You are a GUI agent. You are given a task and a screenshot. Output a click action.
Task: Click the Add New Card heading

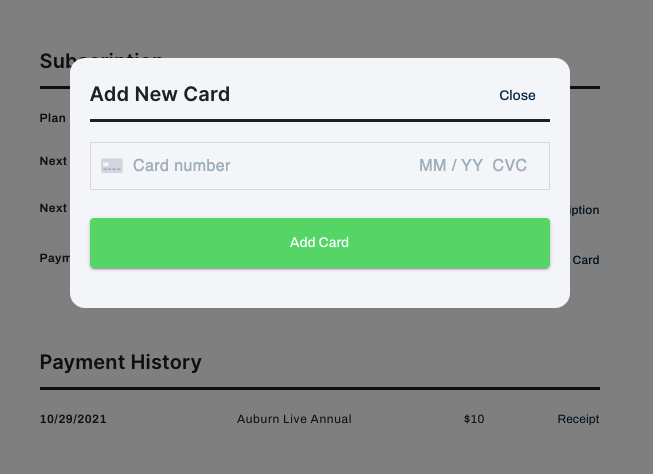click(160, 94)
